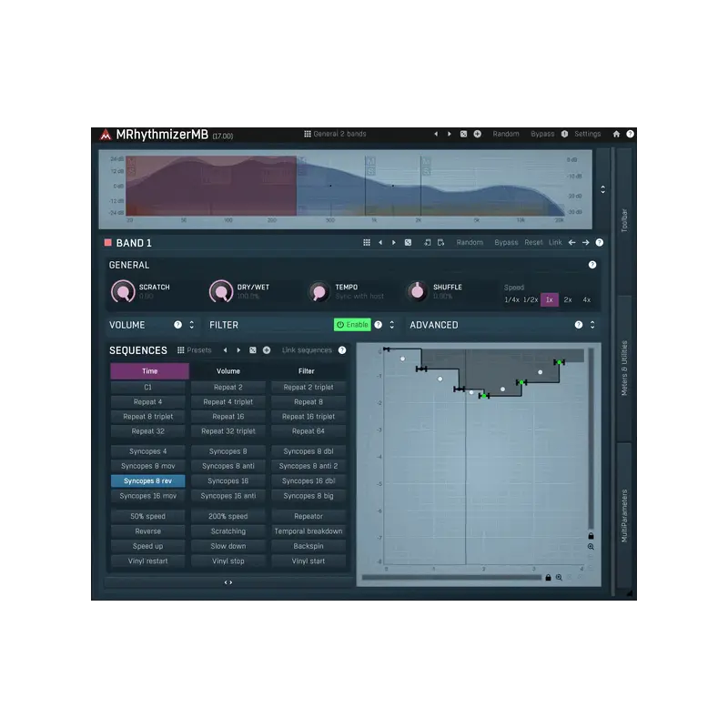Screen dimensions: 728x728
Task: Switch to the Filter sequence tab
Action: coord(307,371)
